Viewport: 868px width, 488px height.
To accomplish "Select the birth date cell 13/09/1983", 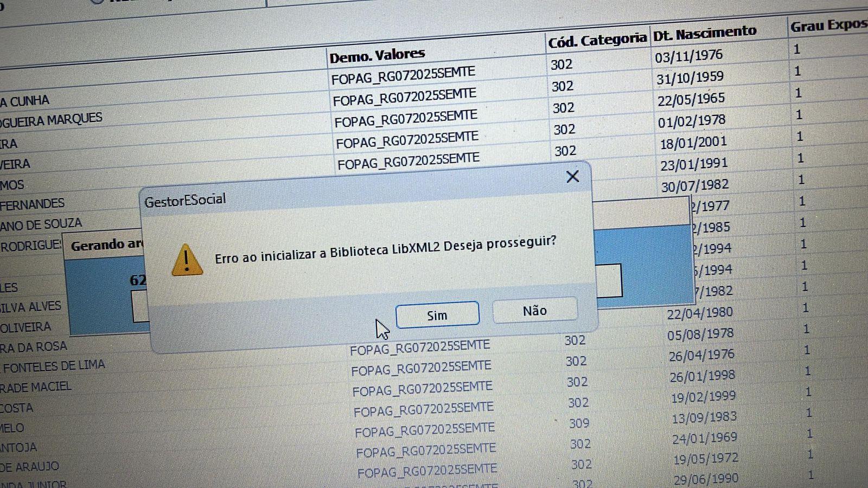I will click(704, 418).
